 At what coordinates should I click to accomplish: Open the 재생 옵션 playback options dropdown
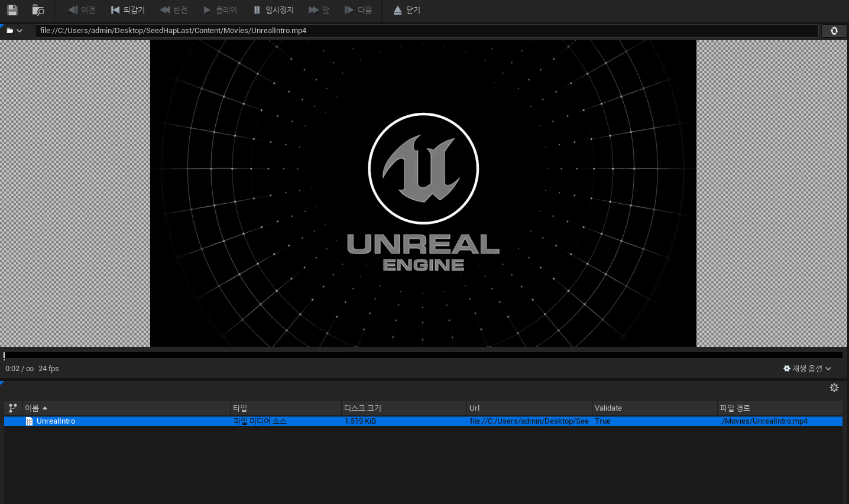pos(807,369)
